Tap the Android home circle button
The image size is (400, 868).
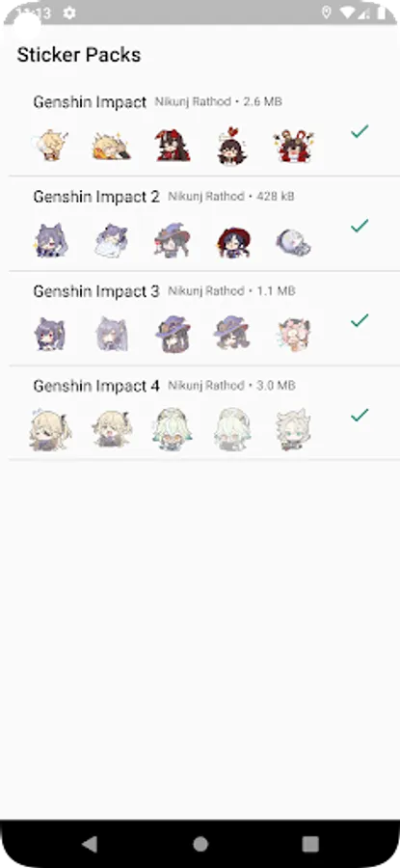(200, 844)
